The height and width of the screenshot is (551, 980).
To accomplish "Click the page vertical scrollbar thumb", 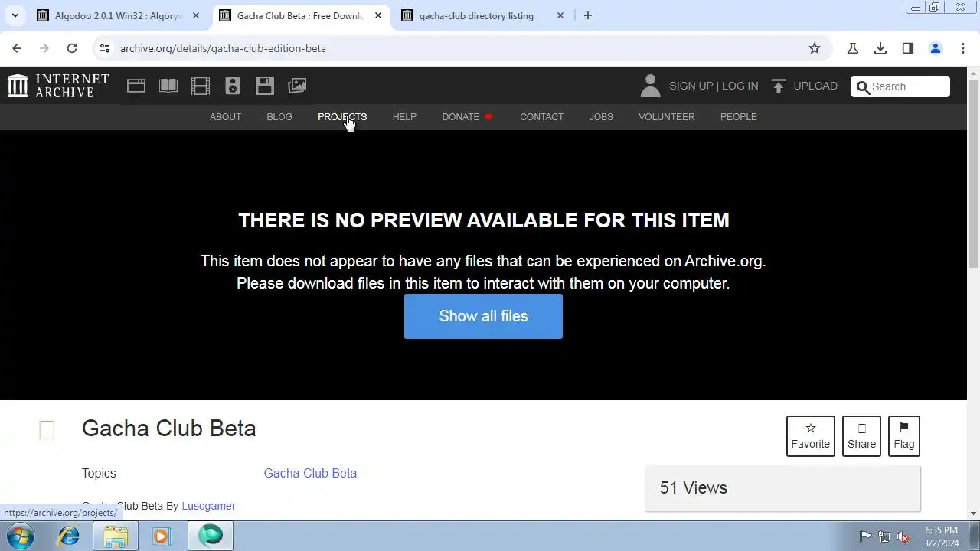I will tap(973, 174).
